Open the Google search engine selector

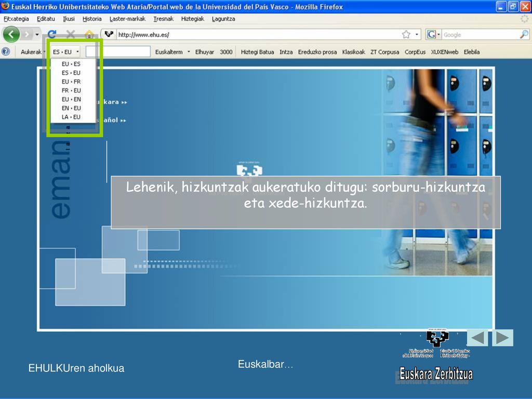point(434,34)
